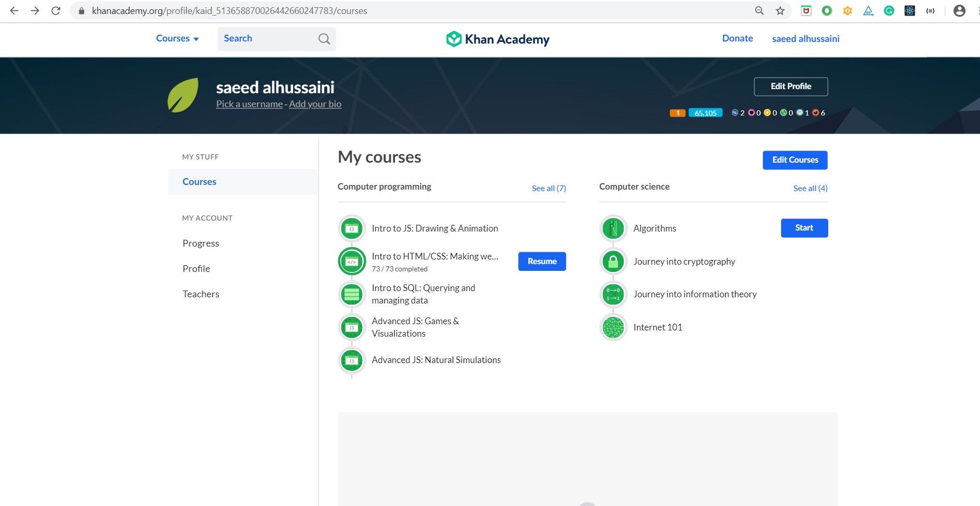Image resolution: width=980 pixels, height=506 pixels.
Task: Click the padlock site info icon
Action: click(x=81, y=11)
